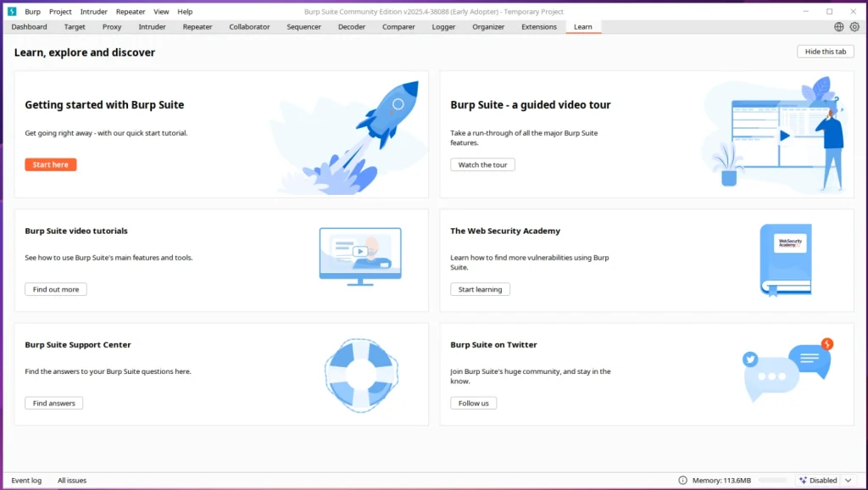Open the All issues panel
The image size is (868, 490).
pos(72,480)
